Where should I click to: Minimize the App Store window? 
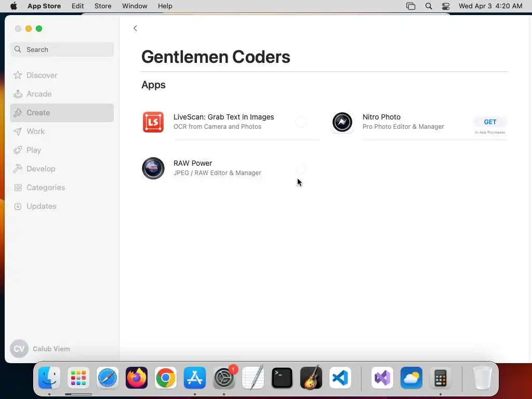[x=29, y=29]
